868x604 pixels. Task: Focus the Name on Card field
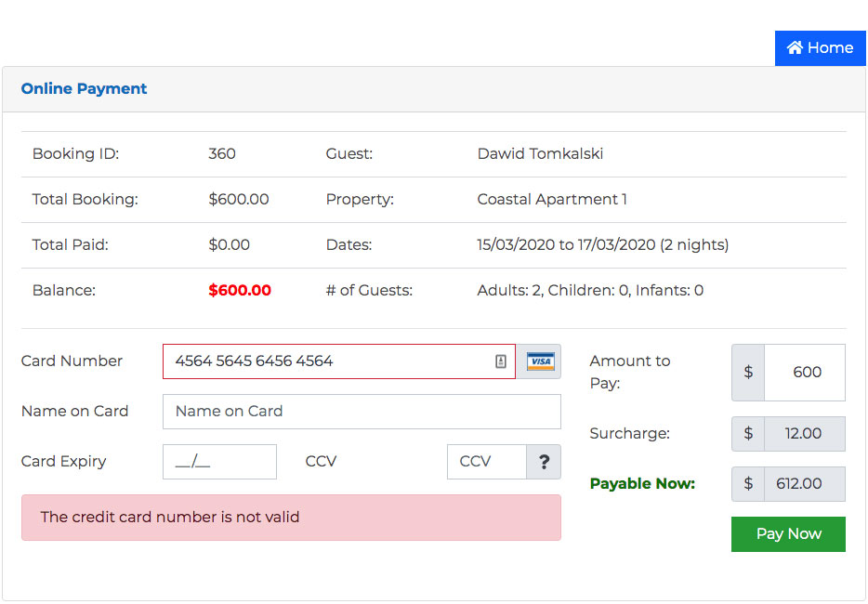tap(362, 412)
